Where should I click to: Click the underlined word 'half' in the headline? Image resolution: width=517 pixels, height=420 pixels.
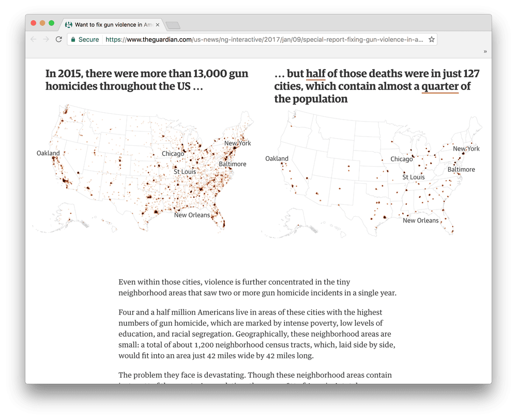(x=315, y=73)
